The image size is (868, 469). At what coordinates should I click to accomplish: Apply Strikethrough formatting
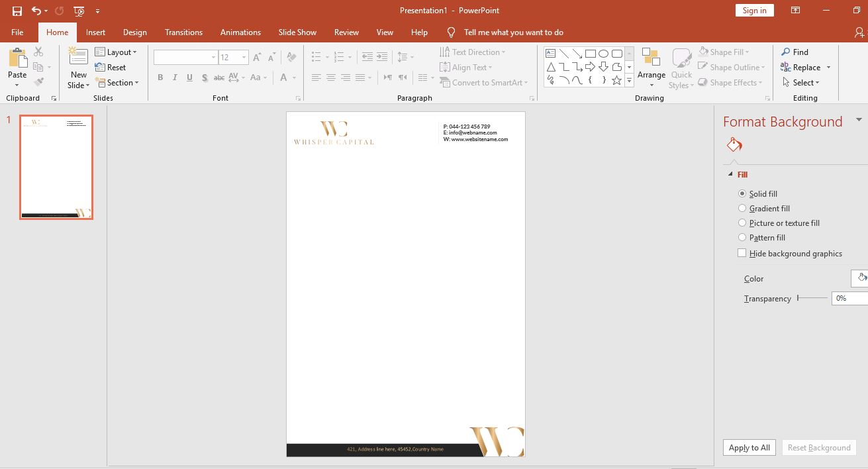[x=218, y=78]
